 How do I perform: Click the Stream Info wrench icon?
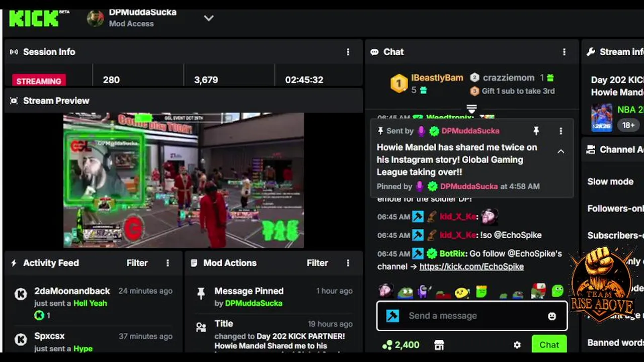[591, 52]
